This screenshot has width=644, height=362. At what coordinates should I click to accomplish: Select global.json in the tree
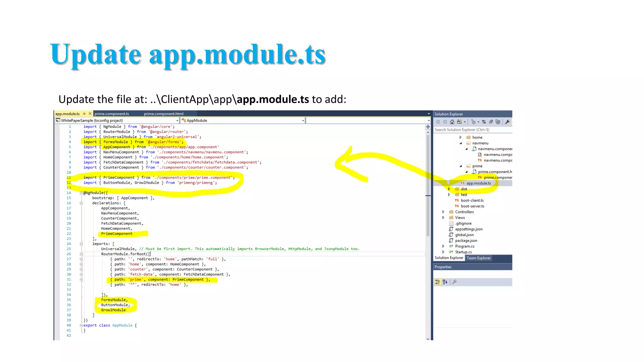(x=464, y=235)
